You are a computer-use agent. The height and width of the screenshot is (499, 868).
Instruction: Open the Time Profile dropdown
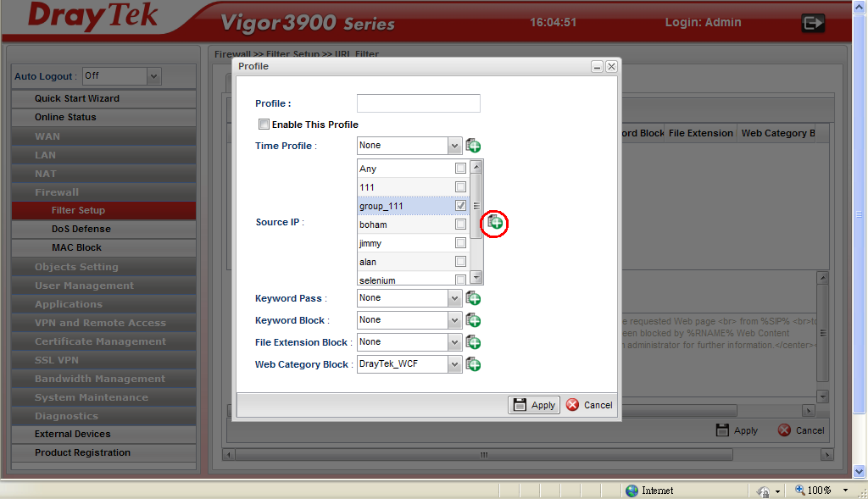454,146
